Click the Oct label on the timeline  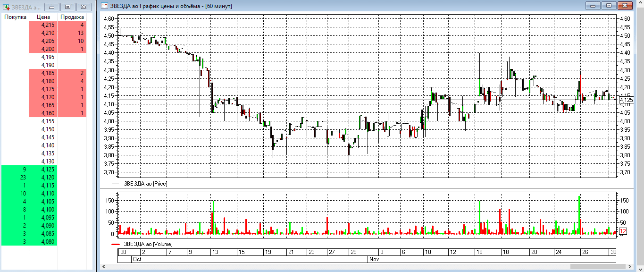tap(137, 259)
